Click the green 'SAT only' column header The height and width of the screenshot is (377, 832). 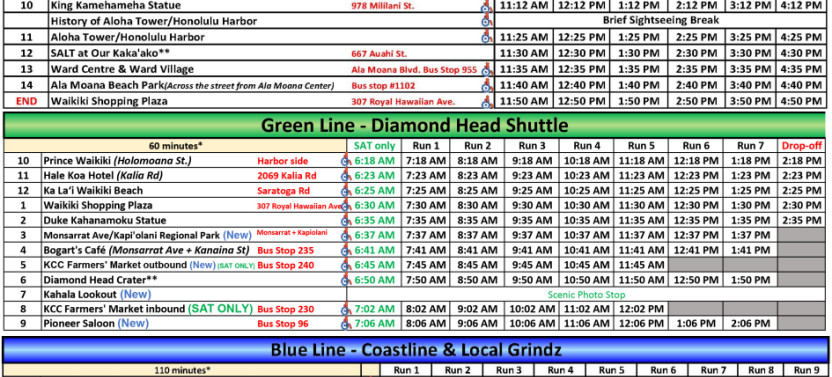click(x=374, y=146)
